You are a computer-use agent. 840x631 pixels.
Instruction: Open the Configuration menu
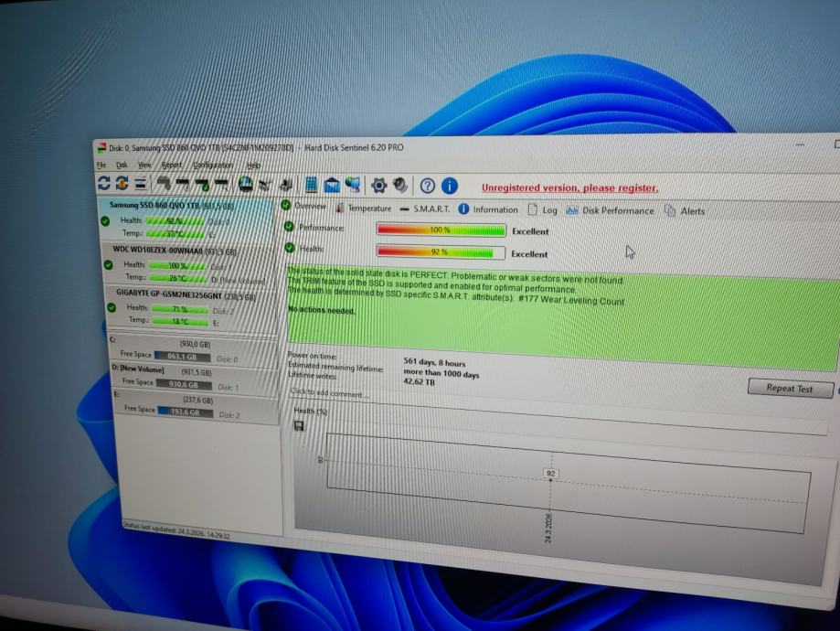pos(213,166)
